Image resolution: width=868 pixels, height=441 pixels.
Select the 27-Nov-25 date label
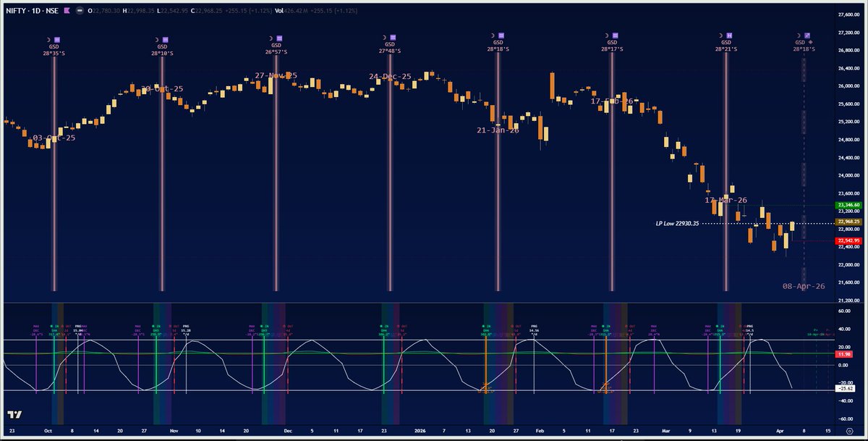276,75
